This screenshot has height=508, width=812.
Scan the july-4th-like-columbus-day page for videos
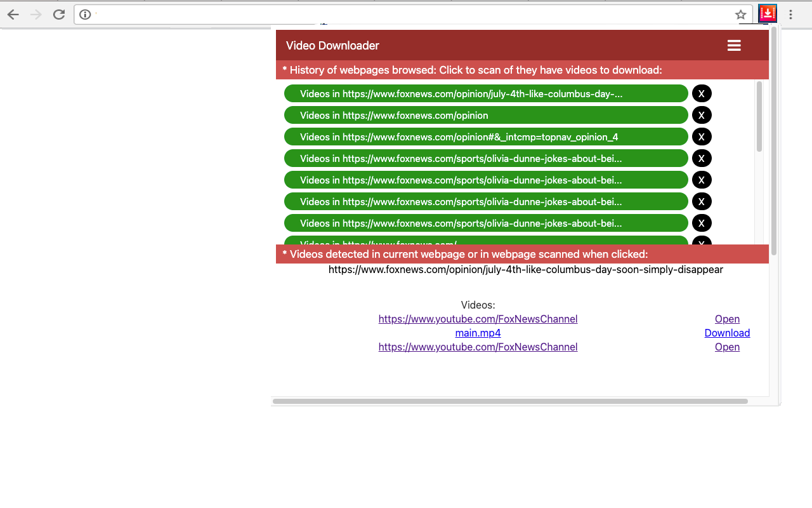coord(486,93)
